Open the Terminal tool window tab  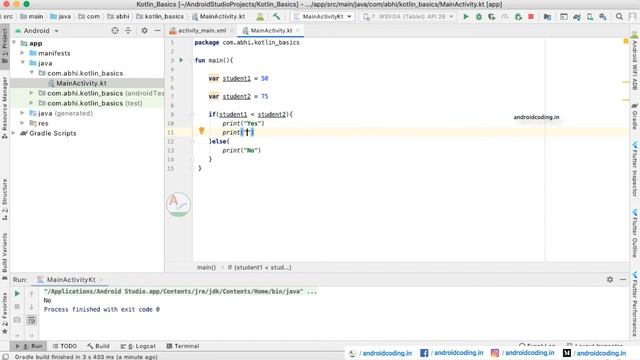pos(182,346)
